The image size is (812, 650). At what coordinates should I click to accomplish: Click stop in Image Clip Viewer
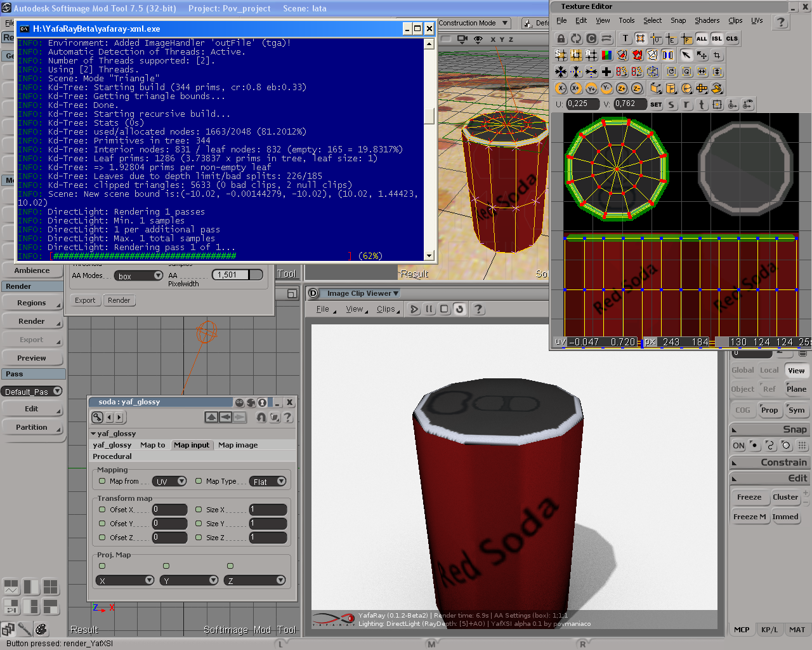click(x=445, y=309)
